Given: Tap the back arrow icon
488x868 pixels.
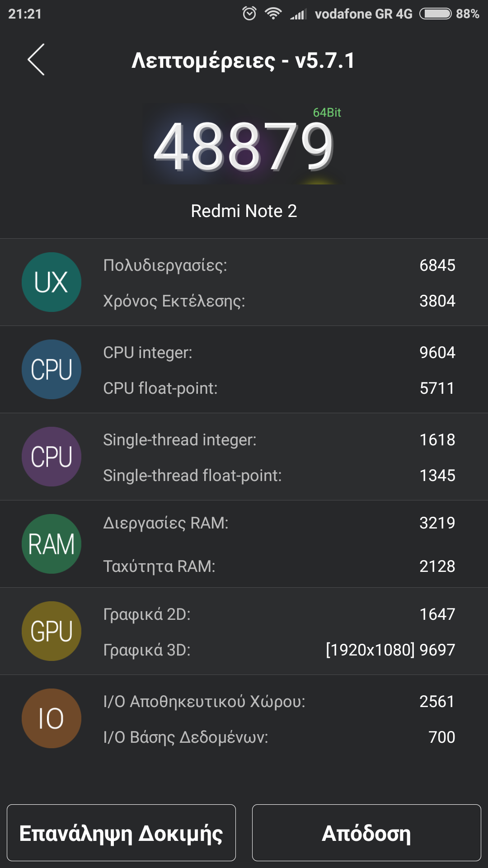Looking at the screenshot, I should [36, 60].
